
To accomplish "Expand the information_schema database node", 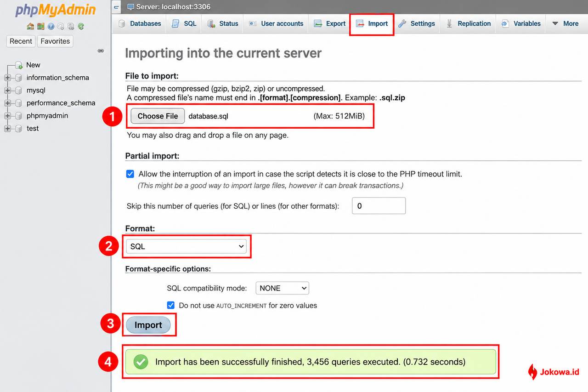I will 7,78.
